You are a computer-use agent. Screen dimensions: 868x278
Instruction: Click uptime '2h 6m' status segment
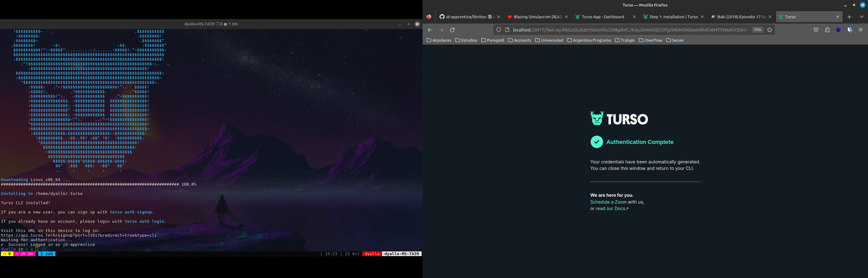coord(25,254)
